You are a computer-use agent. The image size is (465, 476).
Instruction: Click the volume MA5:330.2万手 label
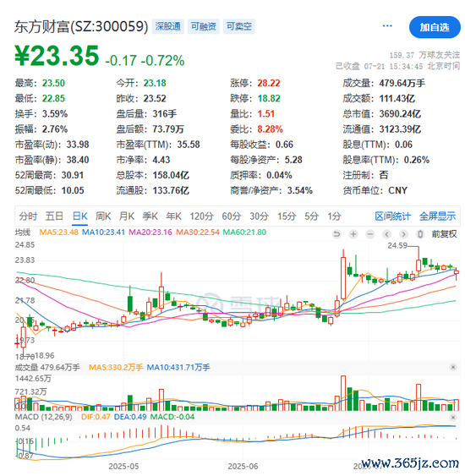[x=116, y=367]
